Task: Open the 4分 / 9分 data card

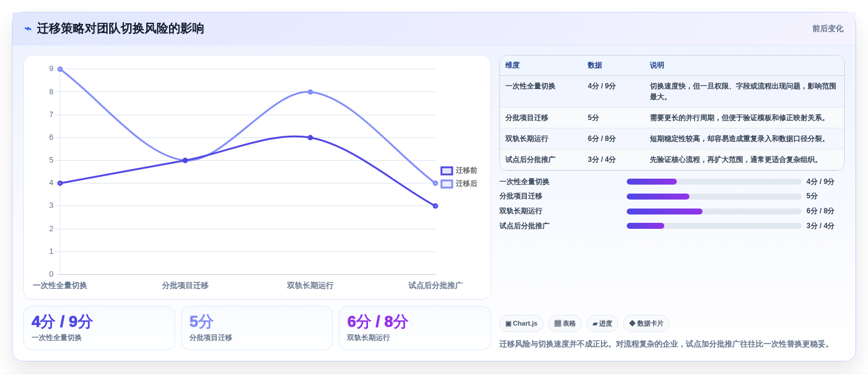Action: tap(99, 328)
